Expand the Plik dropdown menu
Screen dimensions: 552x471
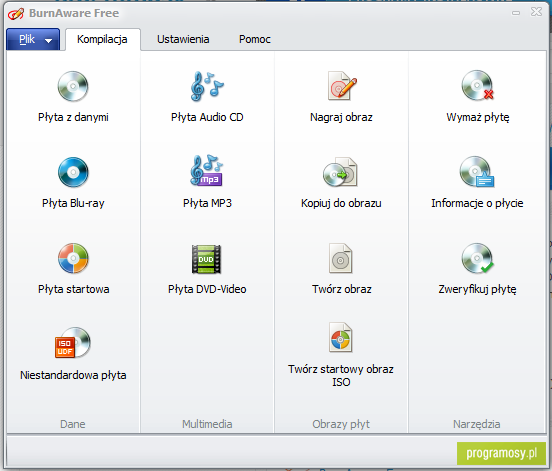click(33, 39)
